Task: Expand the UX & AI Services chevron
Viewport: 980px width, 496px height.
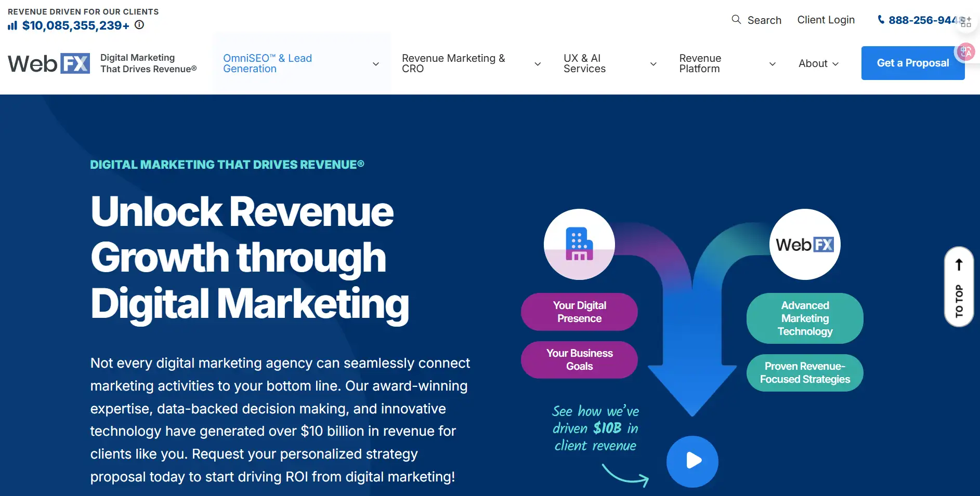Action: click(x=654, y=64)
